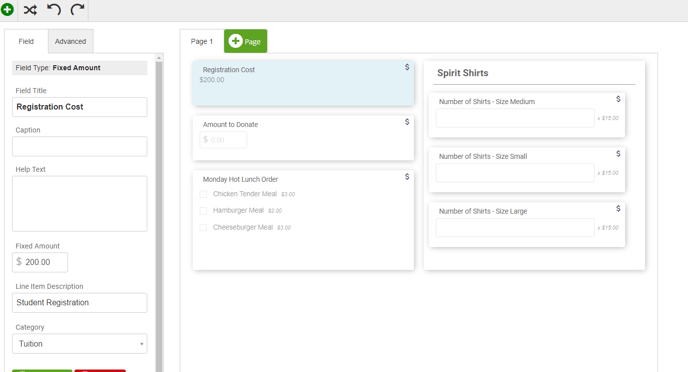Viewport: 688px width, 372px height.
Task: Click dollar icon on Registration Cost card
Action: coord(407,67)
